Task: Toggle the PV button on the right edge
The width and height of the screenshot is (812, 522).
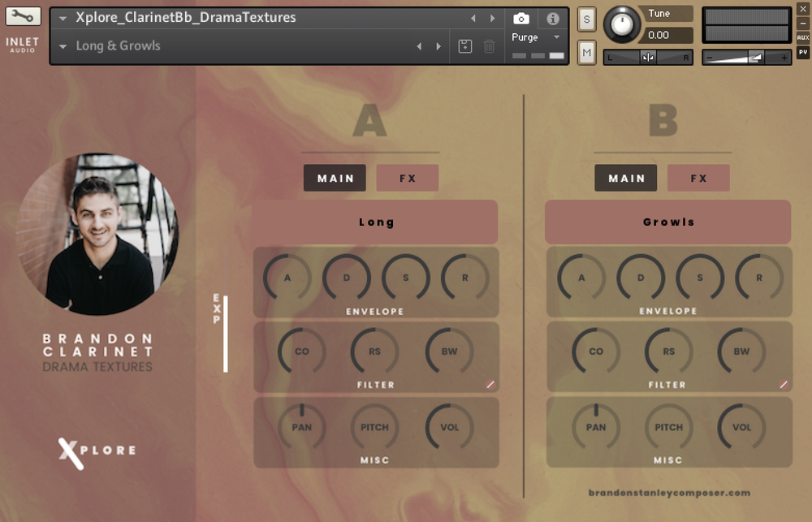Action: 803,51
